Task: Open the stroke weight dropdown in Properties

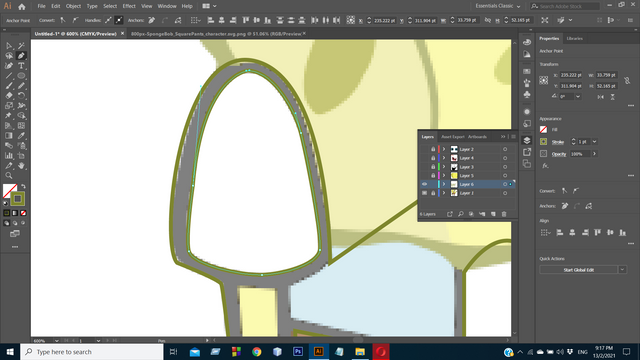Action: pyautogui.click(x=595, y=142)
